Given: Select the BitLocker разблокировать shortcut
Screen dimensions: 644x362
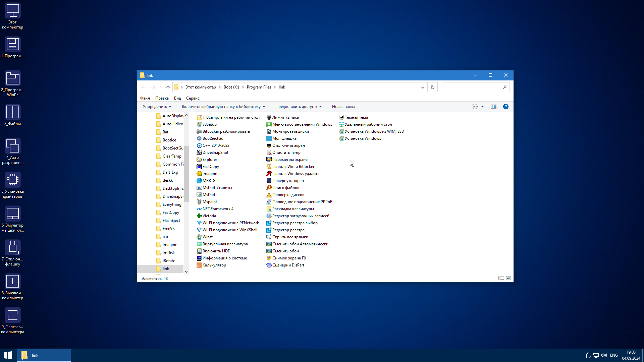Looking at the screenshot, I should pos(226,131).
